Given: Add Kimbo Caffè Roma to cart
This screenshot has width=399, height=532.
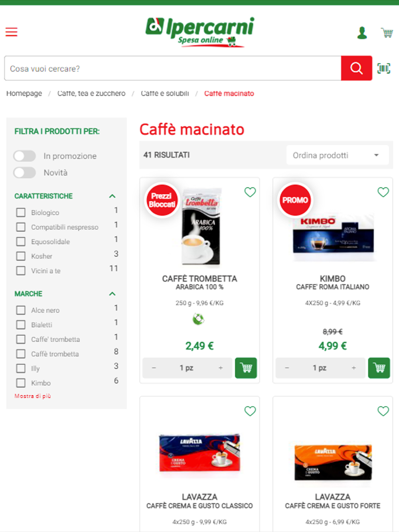Looking at the screenshot, I should point(379,368).
